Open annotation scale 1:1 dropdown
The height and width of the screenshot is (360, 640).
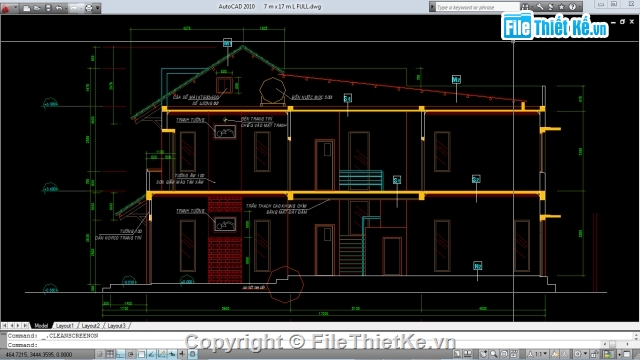point(538,354)
